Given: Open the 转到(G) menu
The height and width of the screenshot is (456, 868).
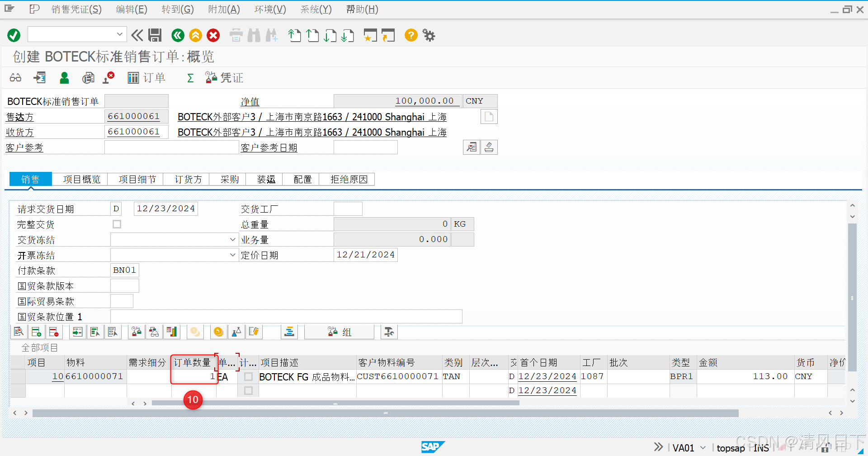Looking at the screenshot, I should coord(178,9).
